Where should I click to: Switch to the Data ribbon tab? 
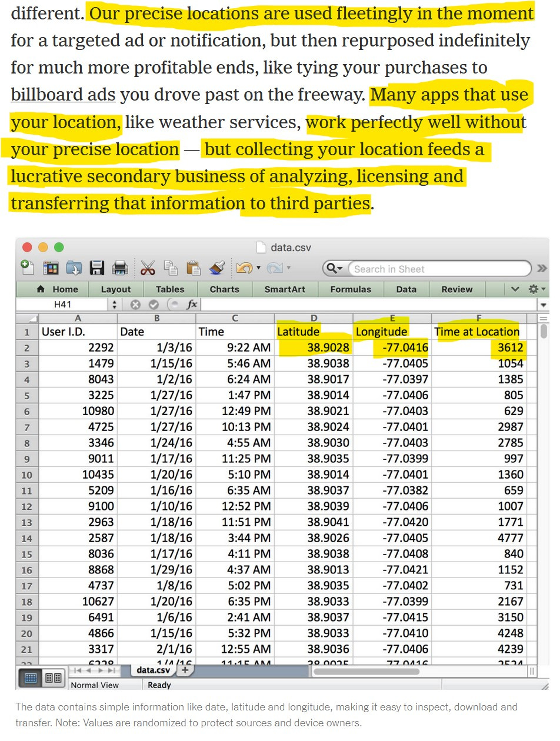point(406,289)
